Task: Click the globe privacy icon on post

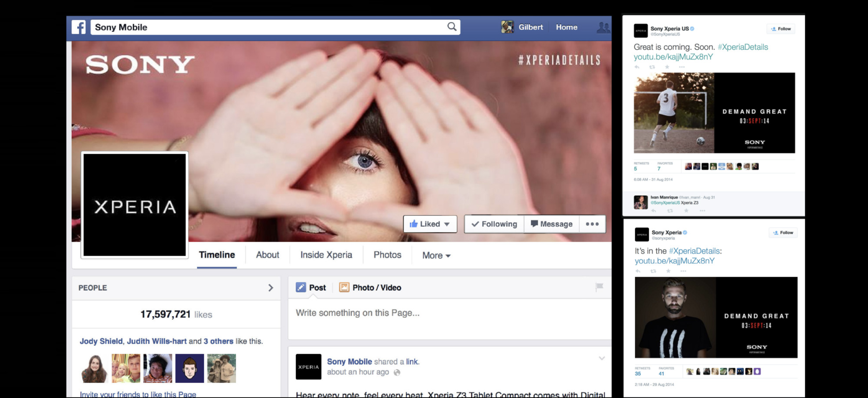Action: click(x=397, y=373)
